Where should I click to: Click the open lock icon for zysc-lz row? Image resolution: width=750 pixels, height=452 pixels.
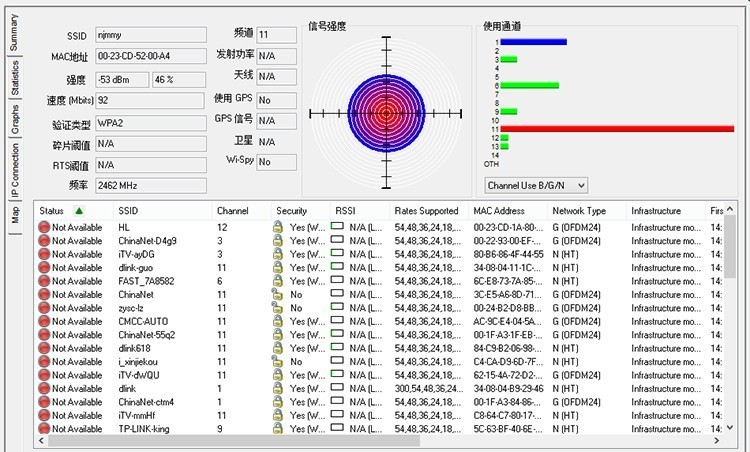[277, 307]
